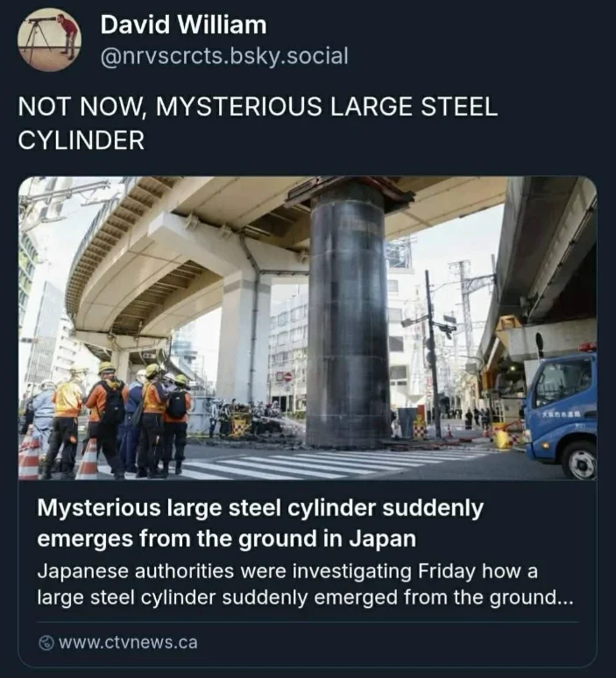
Task: Click the word CYLINDER in the post
Action: coord(81,140)
